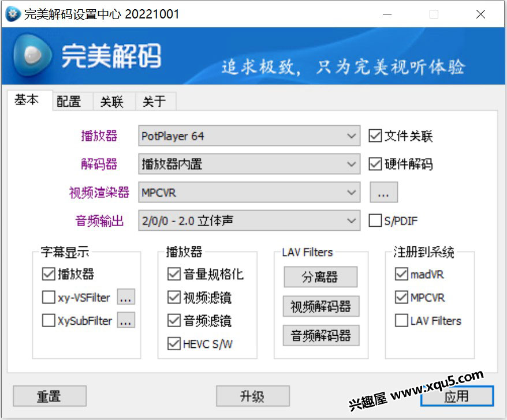Click the LAV Filters group title
The height and width of the screenshot is (420, 507).
(307, 252)
